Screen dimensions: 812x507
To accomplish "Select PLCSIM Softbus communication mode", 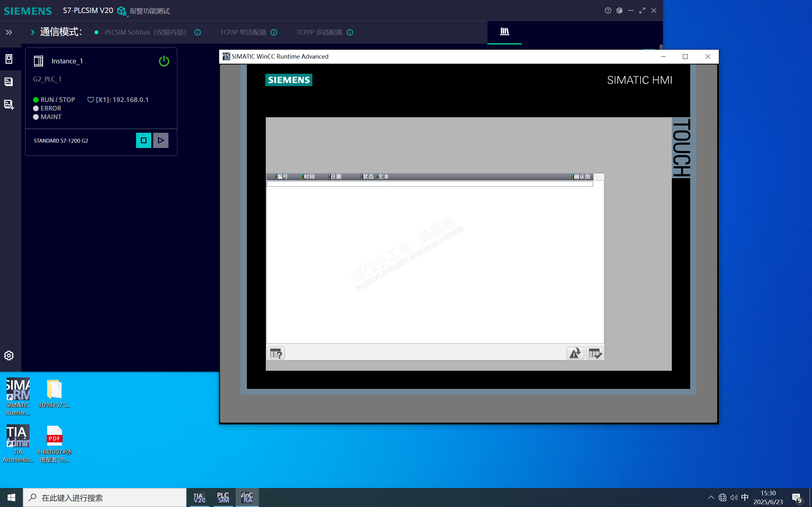I will (96, 32).
